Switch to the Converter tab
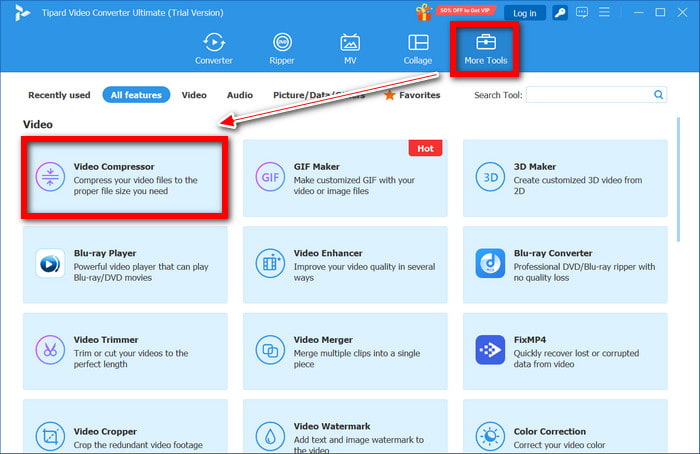Viewport: 700px width, 454px height. [x=213, y=49]
